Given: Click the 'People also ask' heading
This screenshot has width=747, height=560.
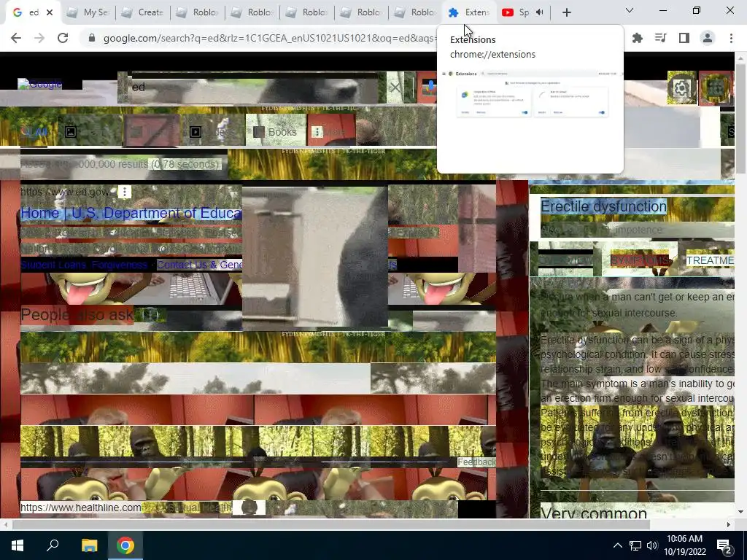Looking at the screenshot, I should 77,315.
